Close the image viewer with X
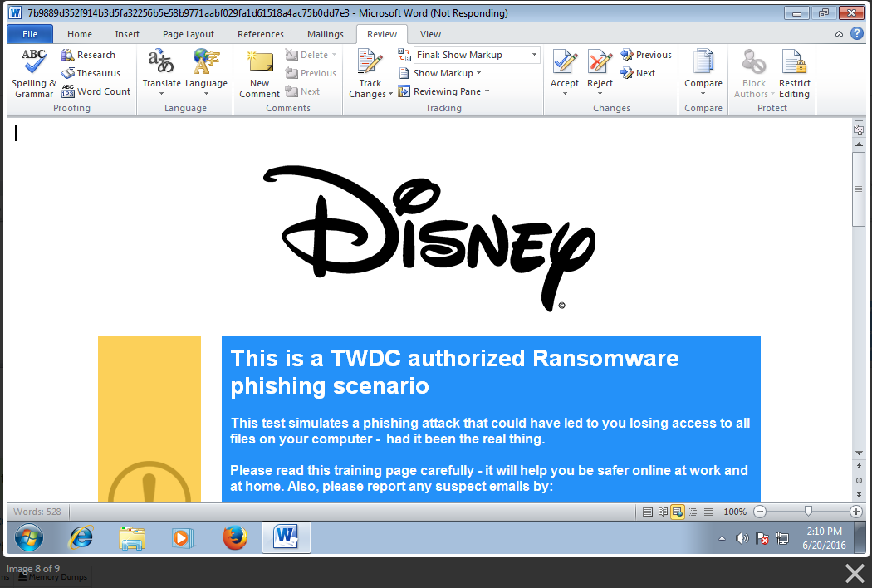Image resolution: width=872 pixels, height=588 pixels. [x=855, y=573]
